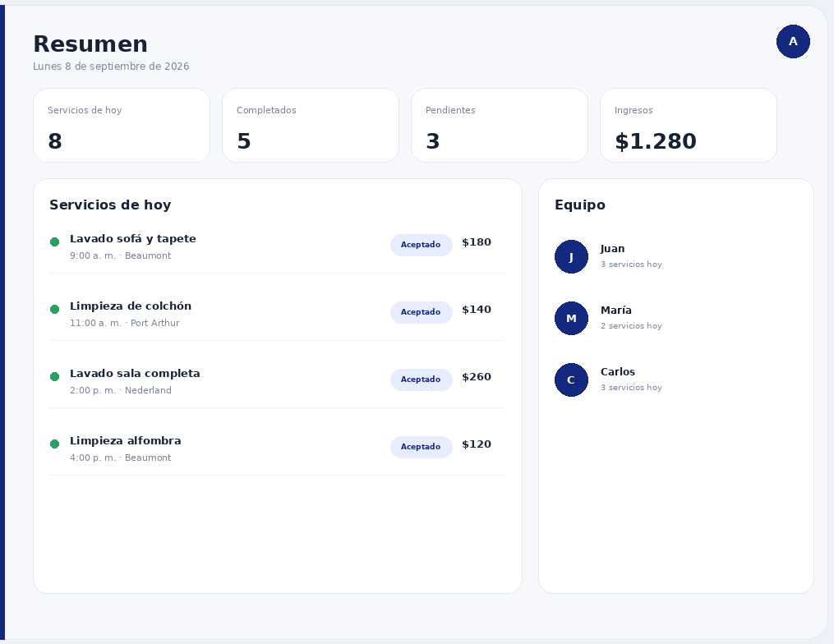Screen dimensions: 834x644
Task: Click Aceptado badge for Limpieza alfombra
Action: point(422,447)
